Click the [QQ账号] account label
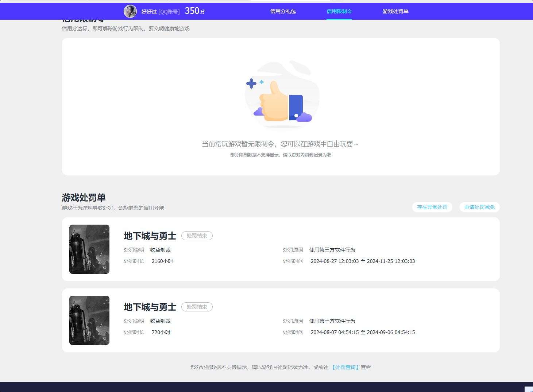 [x=169, y=12]
